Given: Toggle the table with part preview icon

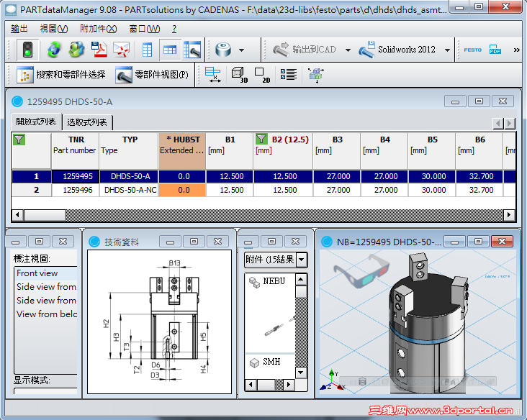Looking at the screenshot, I should tap(192, 50).
